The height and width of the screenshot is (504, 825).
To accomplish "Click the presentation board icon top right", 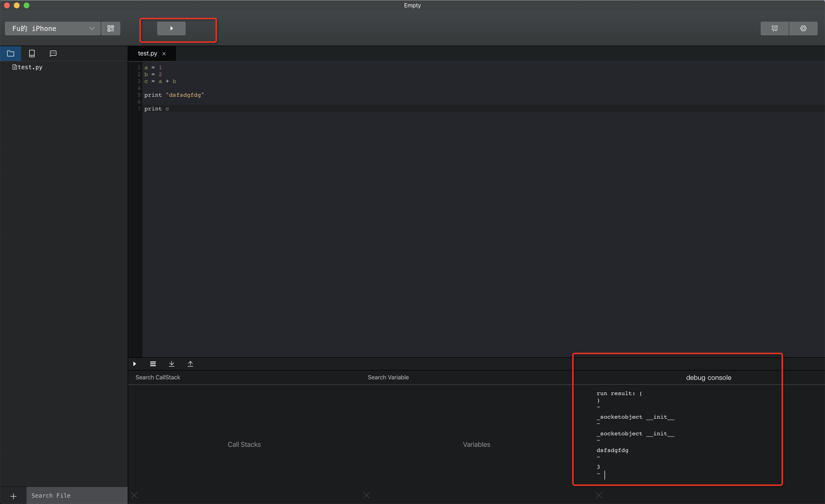I will point(774,28).
